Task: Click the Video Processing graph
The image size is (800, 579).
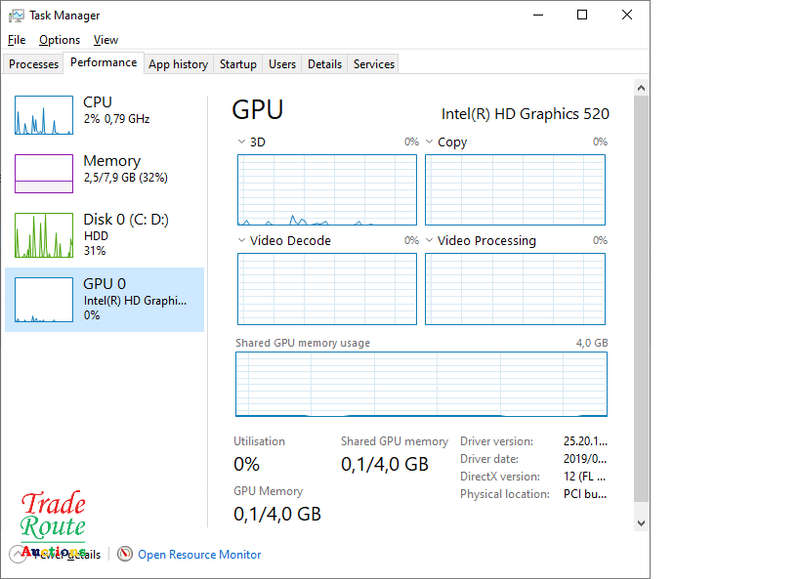Action: (x=515, y=289)
